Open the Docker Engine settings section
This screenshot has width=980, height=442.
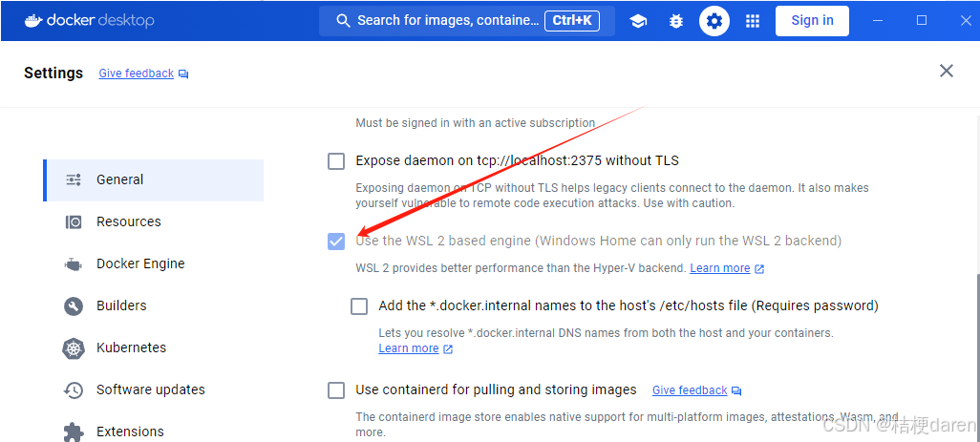coord(153,264)
